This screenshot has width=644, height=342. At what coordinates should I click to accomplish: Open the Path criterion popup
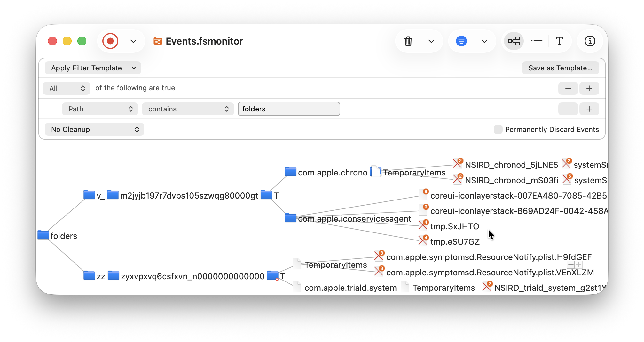coord(100,109)
